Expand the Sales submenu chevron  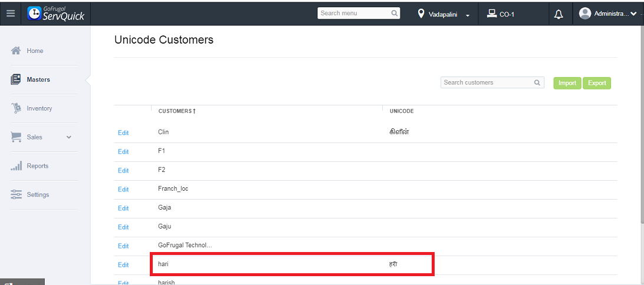coord(69,137)
